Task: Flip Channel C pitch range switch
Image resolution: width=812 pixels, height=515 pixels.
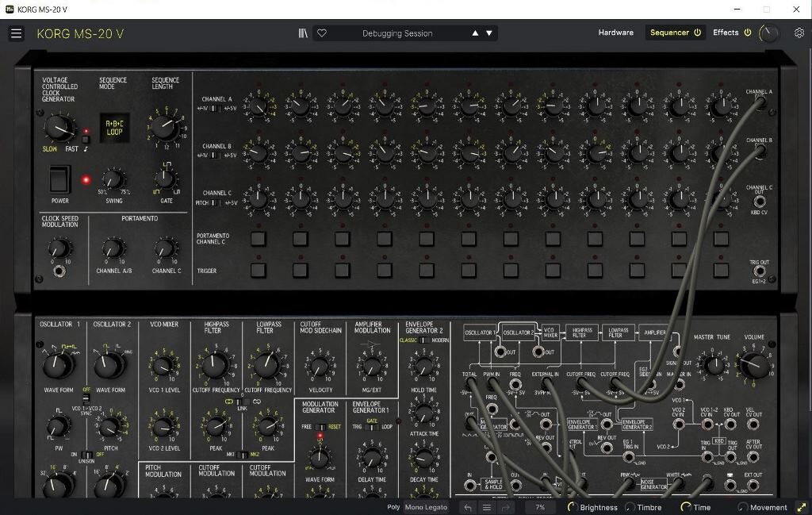Action: pyautogui.click(x=215, y=202)
